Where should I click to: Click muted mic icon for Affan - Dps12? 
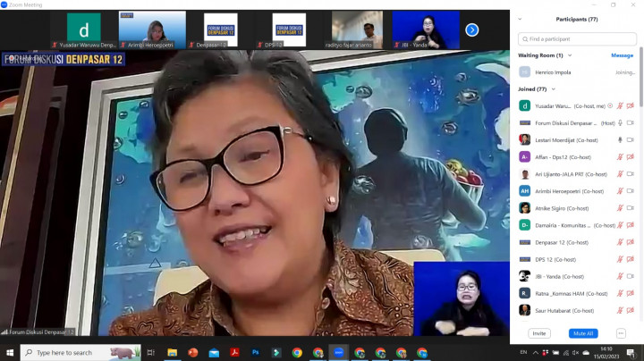coord(620,157)
